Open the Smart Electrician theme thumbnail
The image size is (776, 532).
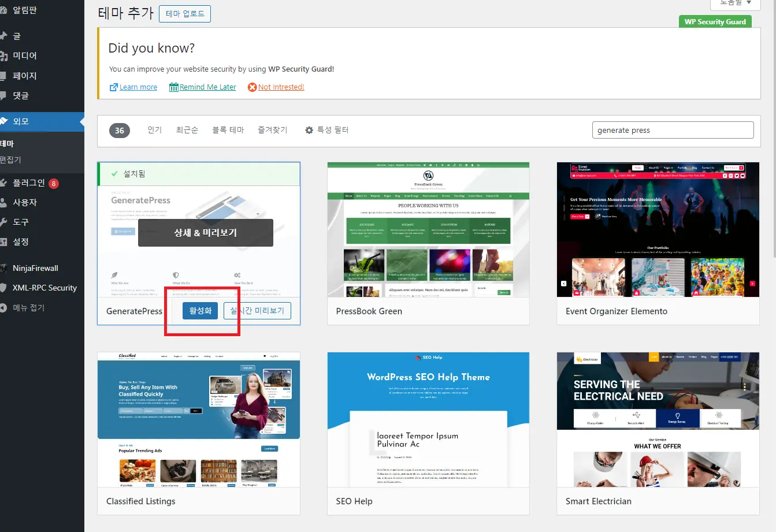658,420
